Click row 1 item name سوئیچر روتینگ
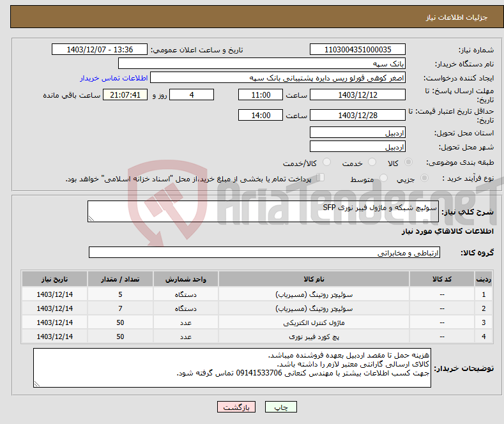The image size is (504, 424). tap(314, 294)
